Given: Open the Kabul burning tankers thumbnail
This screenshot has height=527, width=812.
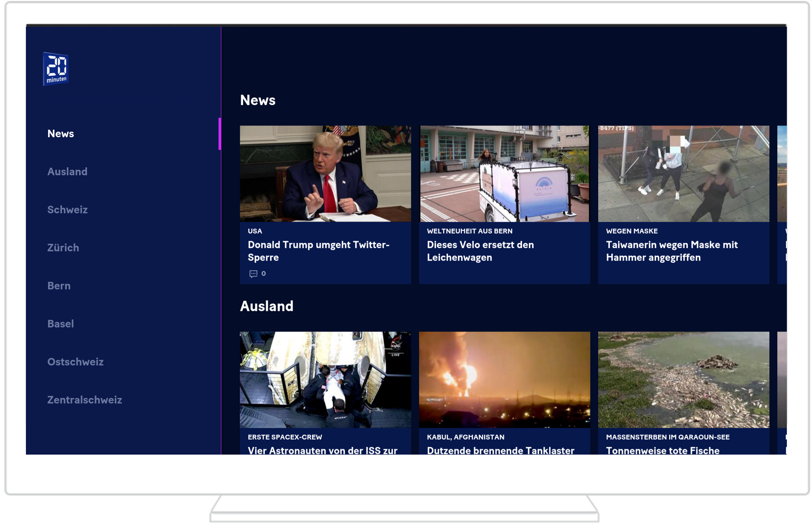Looking at the screenshot, I should pyautogui.click(x=504, y=380).
